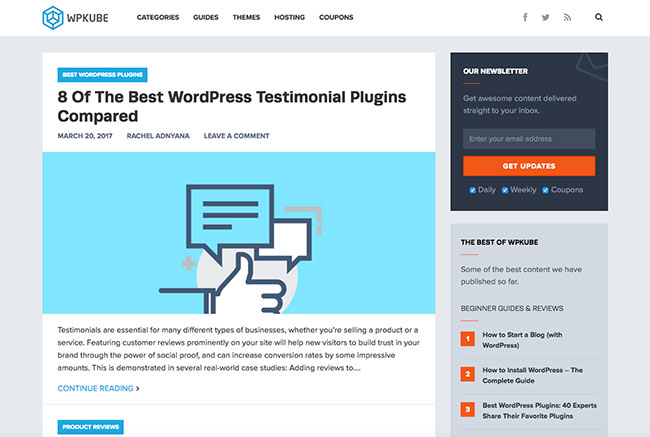Click the testimonial article featured image
The width and height of the screenshot is (650, 437).
coord(239,233)
